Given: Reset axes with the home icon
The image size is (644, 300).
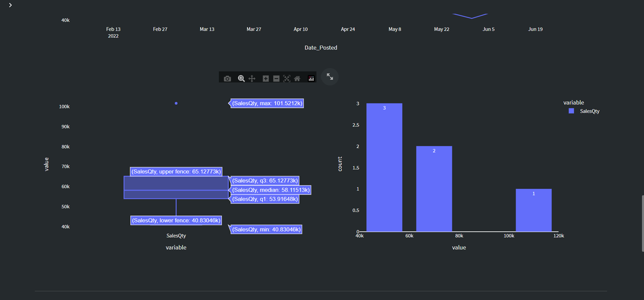Looking at the screenshot, I should [x=297, y=78].
